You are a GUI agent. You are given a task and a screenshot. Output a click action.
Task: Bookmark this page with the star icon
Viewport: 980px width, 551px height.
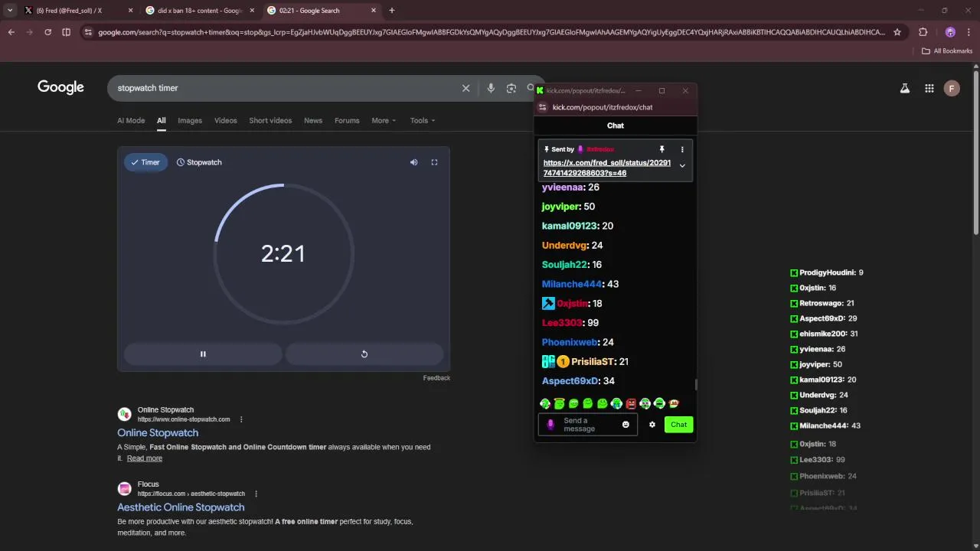897,32
